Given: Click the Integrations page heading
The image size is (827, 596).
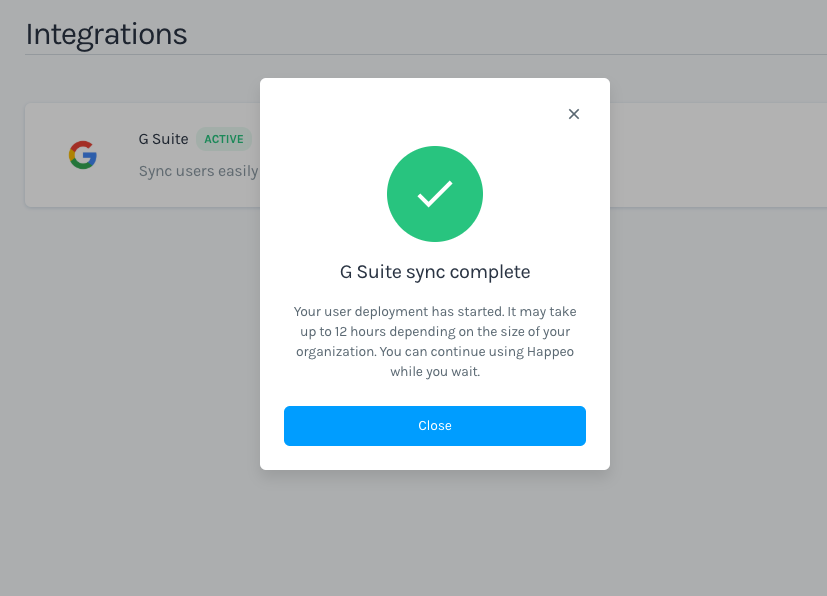Looking at the screenshot, I should pyautogui.click(x=106, y=33).
